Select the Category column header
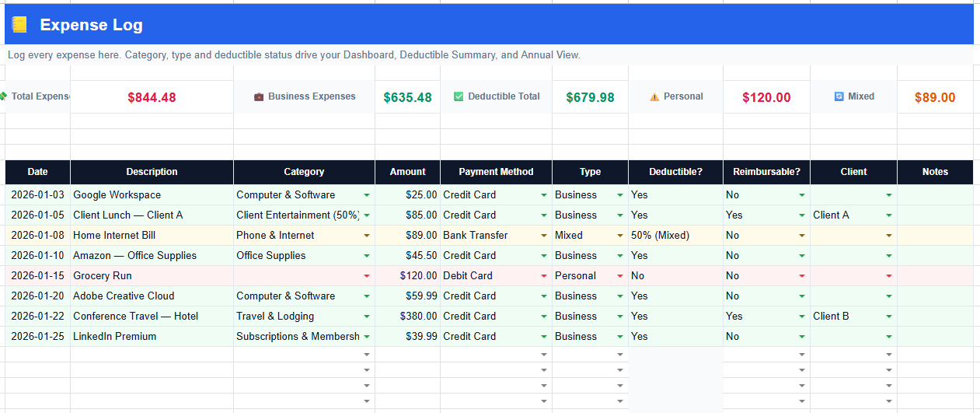980x413 pixels. [x=304, y=172]
